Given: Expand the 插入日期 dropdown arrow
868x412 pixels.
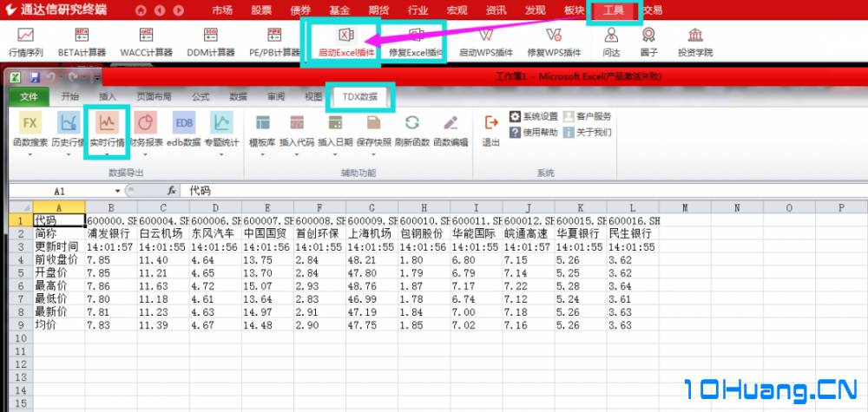Looking at the screenshot, I should (x=335, y=154).
